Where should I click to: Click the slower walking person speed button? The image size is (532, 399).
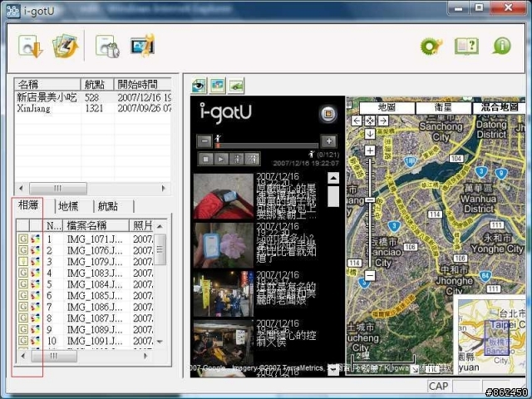click(236, 159)
